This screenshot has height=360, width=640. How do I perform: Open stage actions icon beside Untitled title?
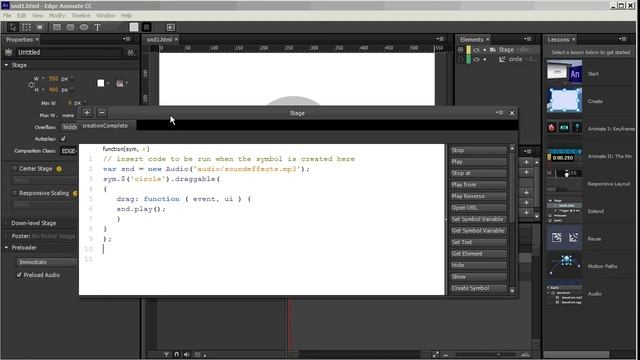[x=131, y=53]
